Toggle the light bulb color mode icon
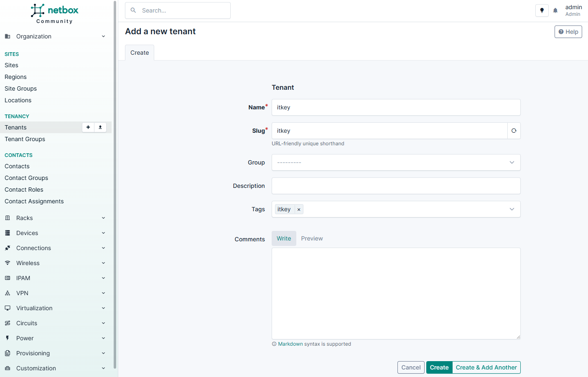The image size is (588, 377). pyautogui.click(x=542, y=10)
